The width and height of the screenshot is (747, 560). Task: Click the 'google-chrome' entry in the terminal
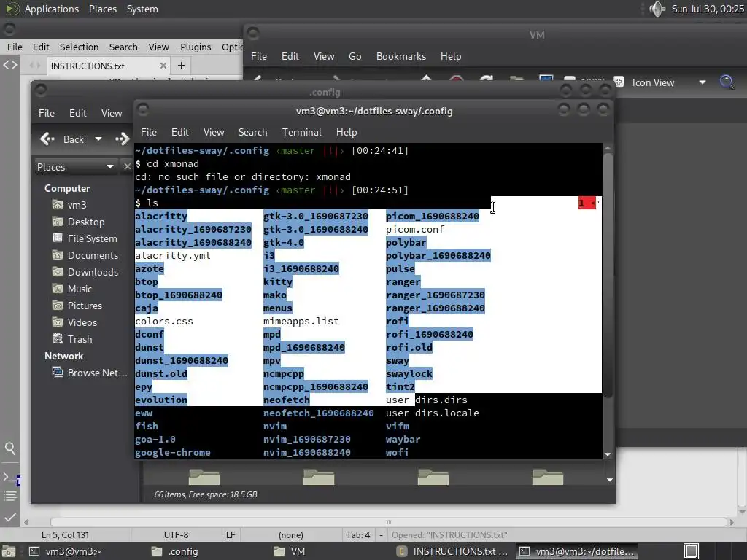pos(172,453)
